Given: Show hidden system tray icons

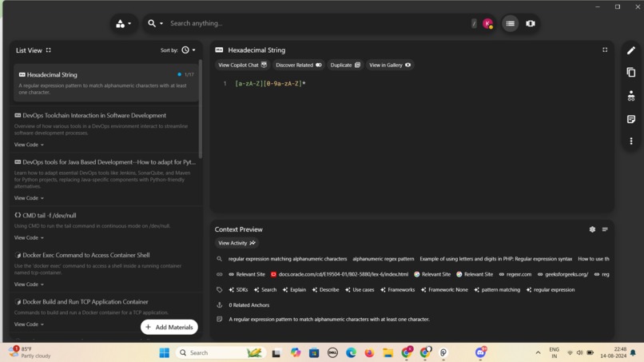Looking at the screenshot, I should point(538,352).
